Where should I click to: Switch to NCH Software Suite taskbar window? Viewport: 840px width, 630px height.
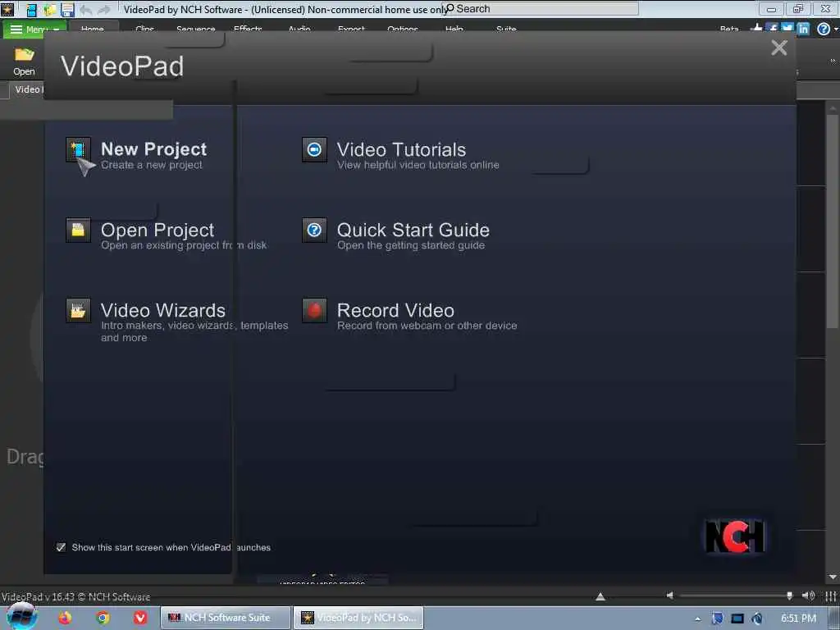coord(226,618)
